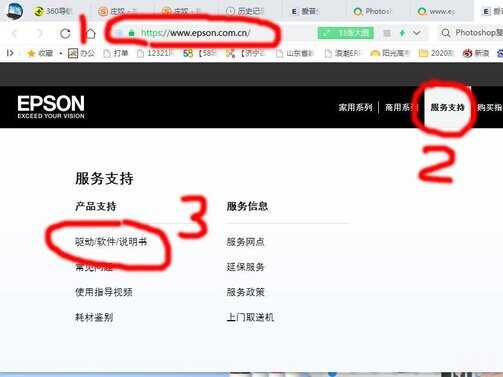Click the forward navigation arrow
This screenshot has width=503, height=377.
[40, 33]
